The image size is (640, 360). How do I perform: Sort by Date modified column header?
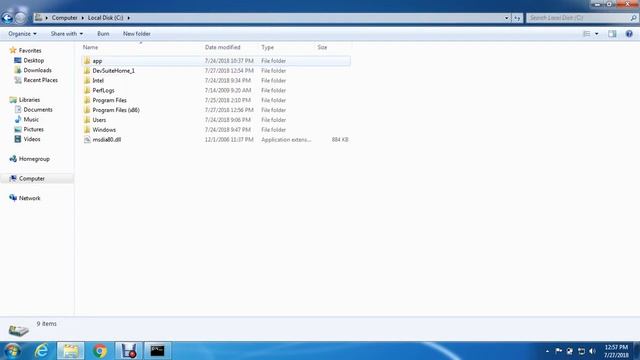(x=222, y=47)
